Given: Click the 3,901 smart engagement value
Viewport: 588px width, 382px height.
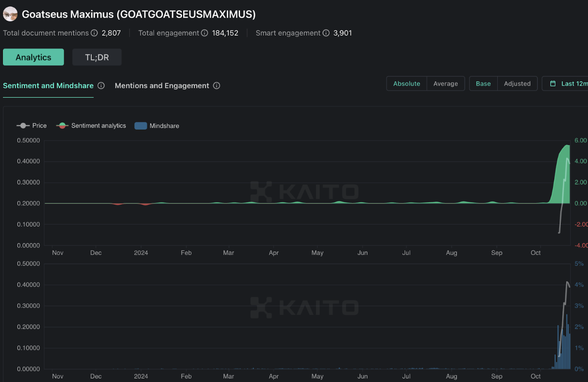Looking at the screenshot, I should (x=343, y=33).
